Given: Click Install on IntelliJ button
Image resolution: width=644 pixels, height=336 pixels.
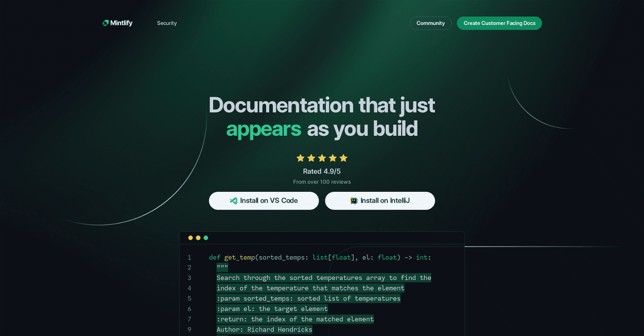Looking at the screenshot, I should pos(380,201).
